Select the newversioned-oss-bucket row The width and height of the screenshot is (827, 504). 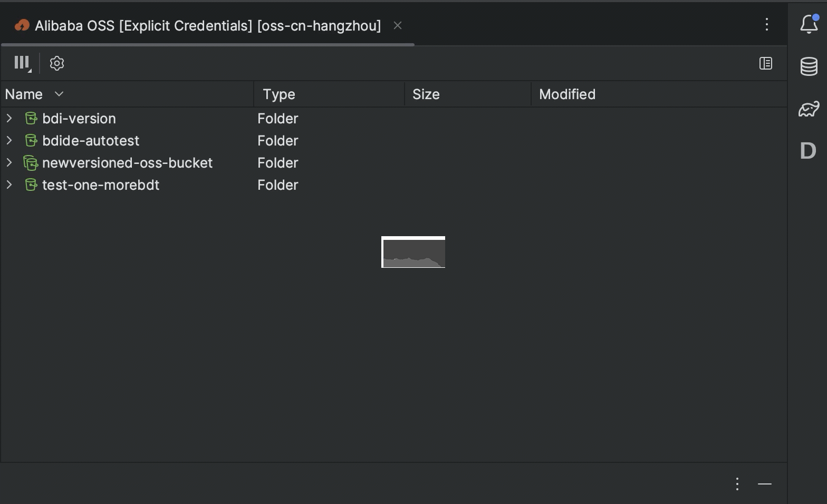(127, 163)
